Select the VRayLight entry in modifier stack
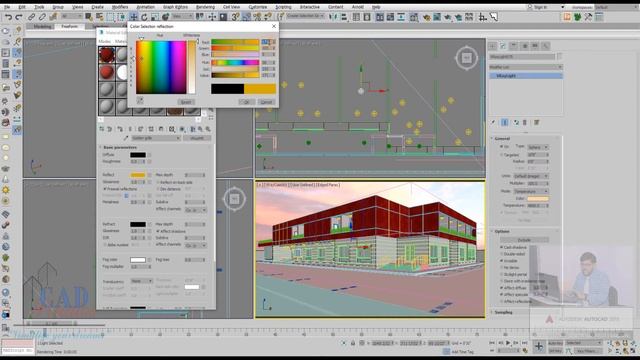The height and width of the screenshot is (360, 640). pyautogui.click(x=526, y=76)
